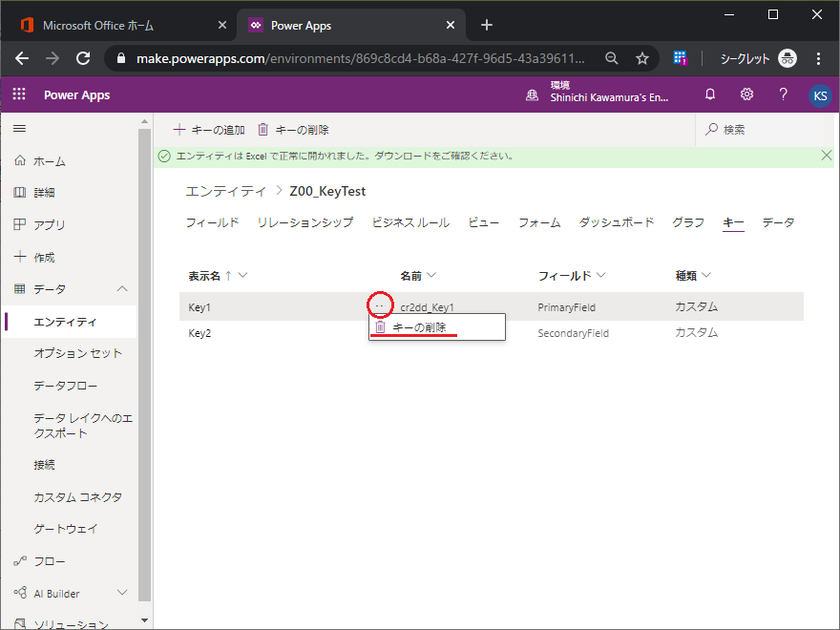The width and height of the screenshot is (840, 630).
Task: Open the browser zoom magnifier icon
Action: click(x=611, y=58)
